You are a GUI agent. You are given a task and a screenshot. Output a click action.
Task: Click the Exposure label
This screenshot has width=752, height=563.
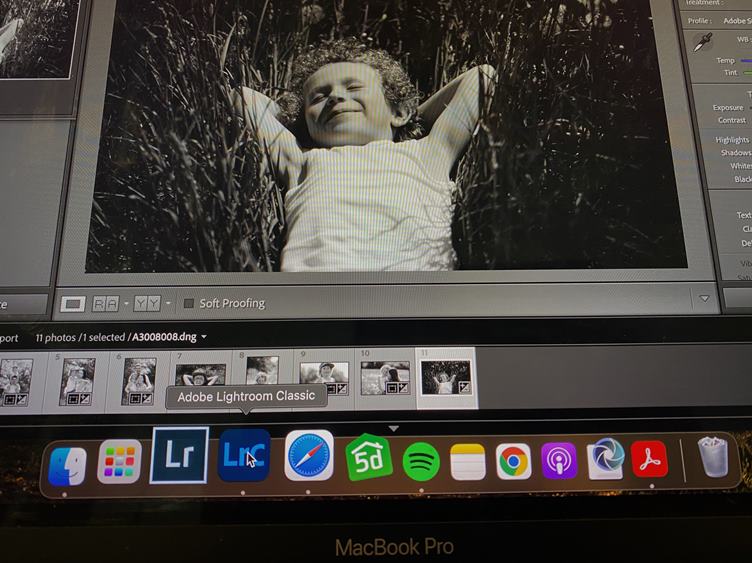(x=728, y=107)
